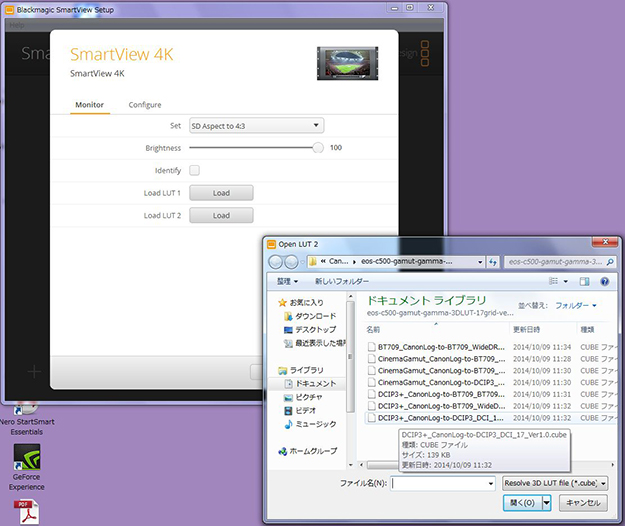
Task: Open the Resolve 3D LUT file type dropdown
Action: [x=552, y=482]
